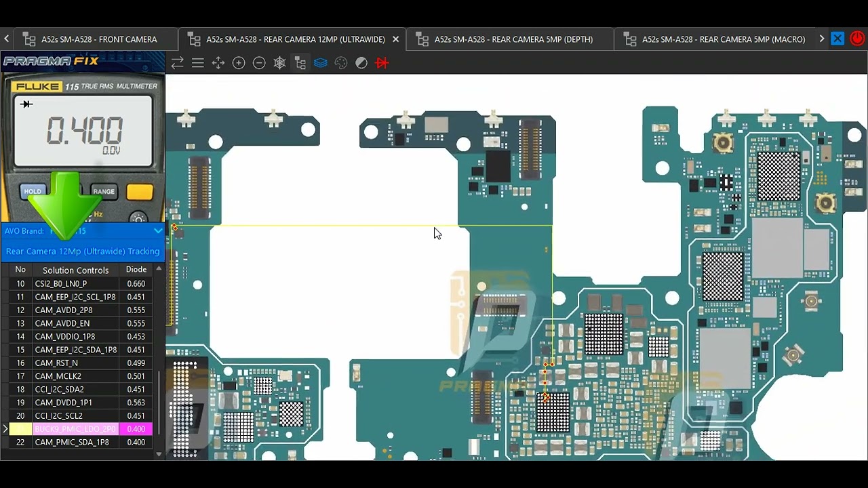Image resolution: width=868 pixels, height=488 pixels.
Task: Select row CAM_EEP_I2C_SDA_1P8
Action: click(x=81, y=350)
